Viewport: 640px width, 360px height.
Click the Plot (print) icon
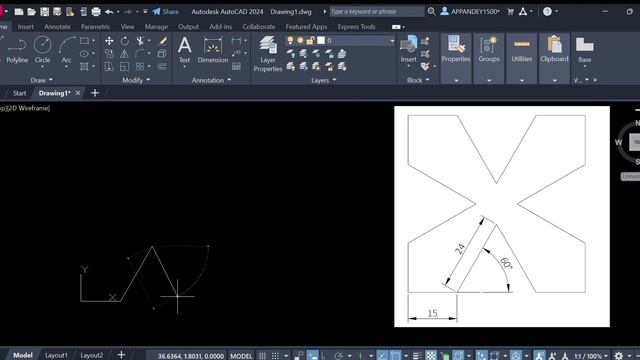96,11
